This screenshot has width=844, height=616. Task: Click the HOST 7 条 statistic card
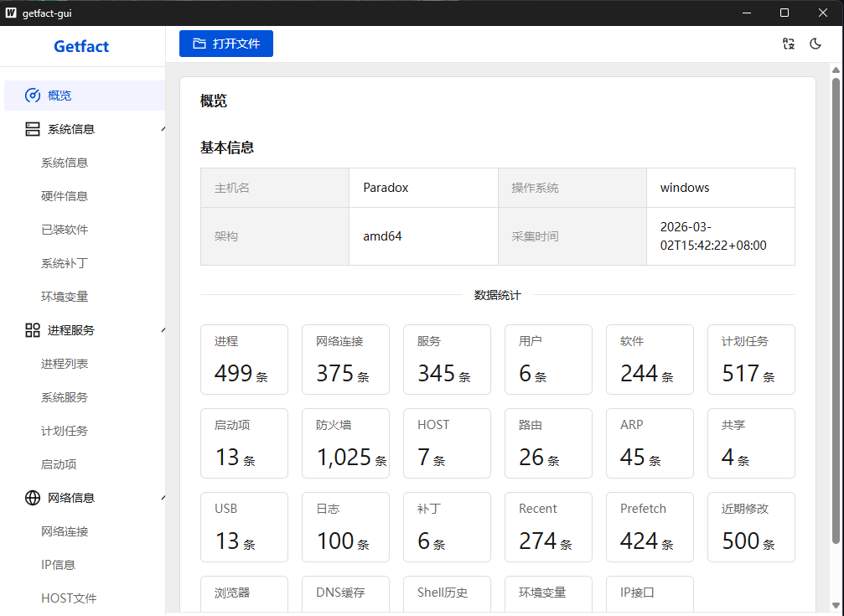pyautogui.click(x=447, y=443)
